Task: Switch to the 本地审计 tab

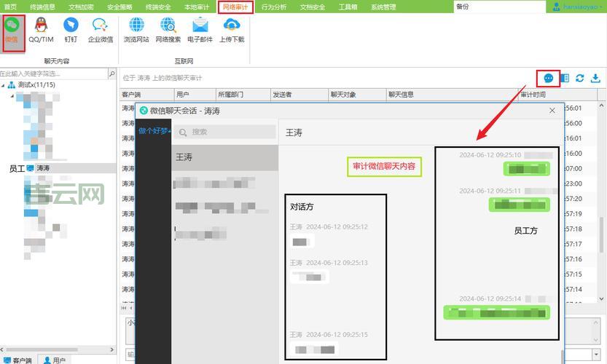Action: point(197,7)
